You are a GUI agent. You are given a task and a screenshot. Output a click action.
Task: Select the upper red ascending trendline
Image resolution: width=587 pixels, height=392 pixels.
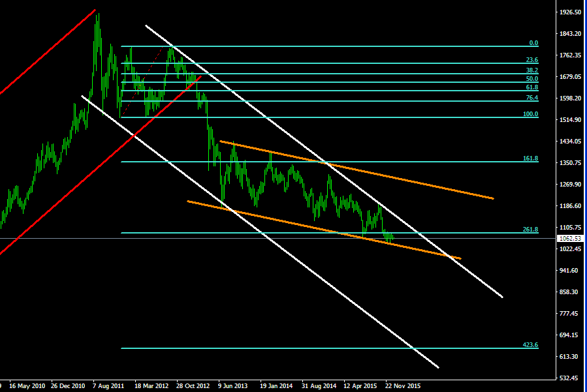(46, 53)
